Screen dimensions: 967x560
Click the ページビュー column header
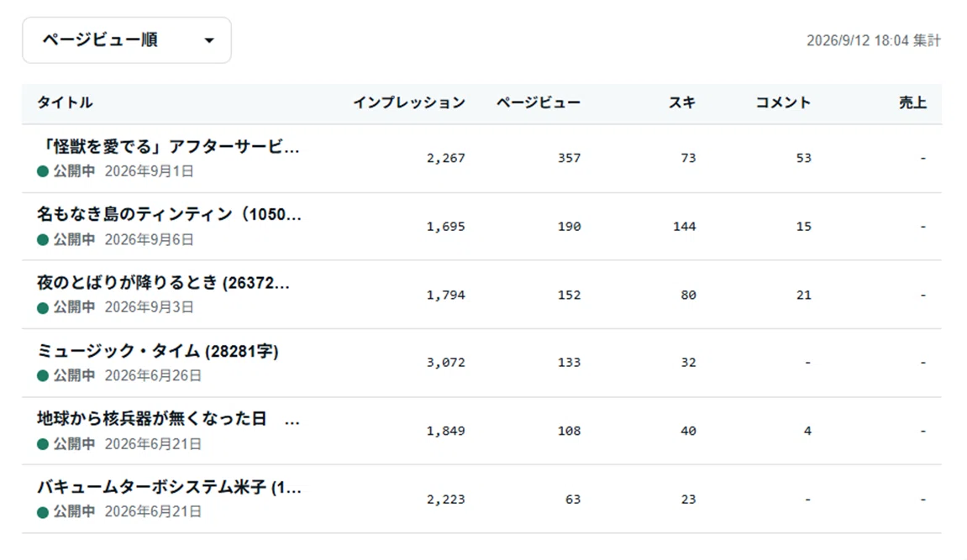(539, 103)
